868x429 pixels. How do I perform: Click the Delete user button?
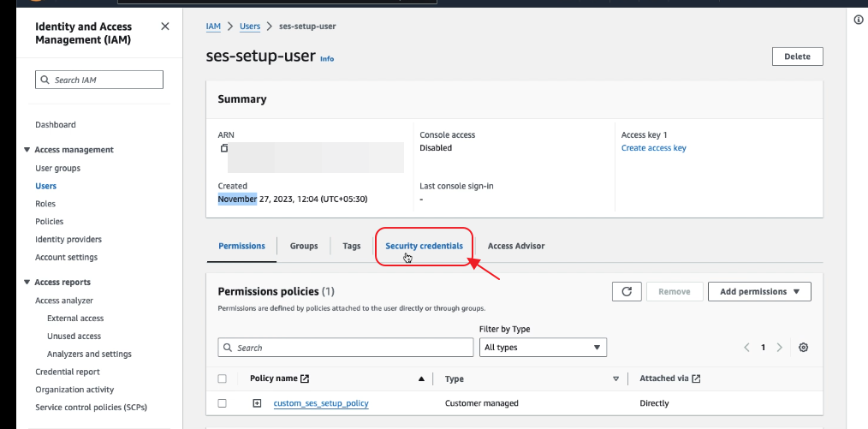click(x=797, y=57)
